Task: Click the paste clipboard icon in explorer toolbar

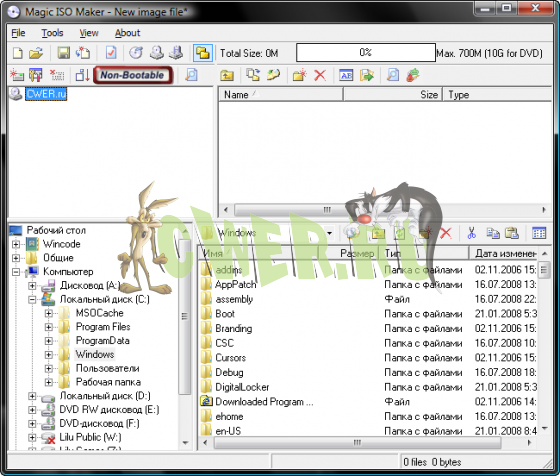Action: [x=512, y=233]
